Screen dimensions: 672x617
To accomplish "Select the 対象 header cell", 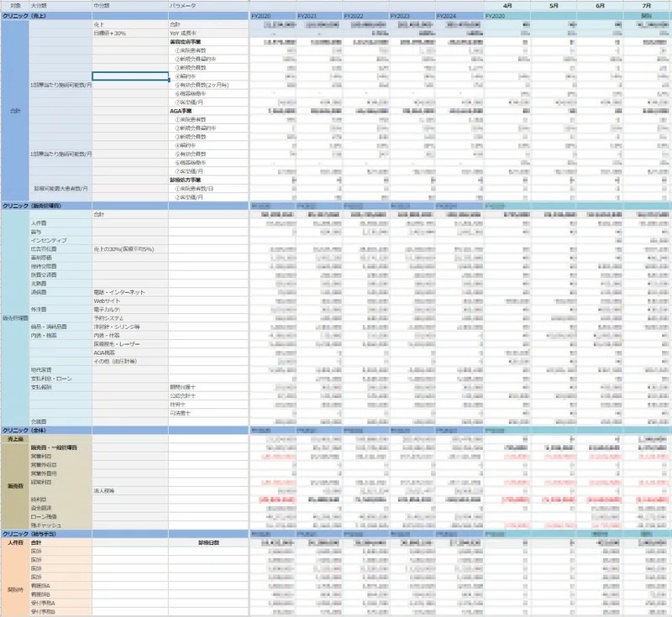I will coord(15,6).
